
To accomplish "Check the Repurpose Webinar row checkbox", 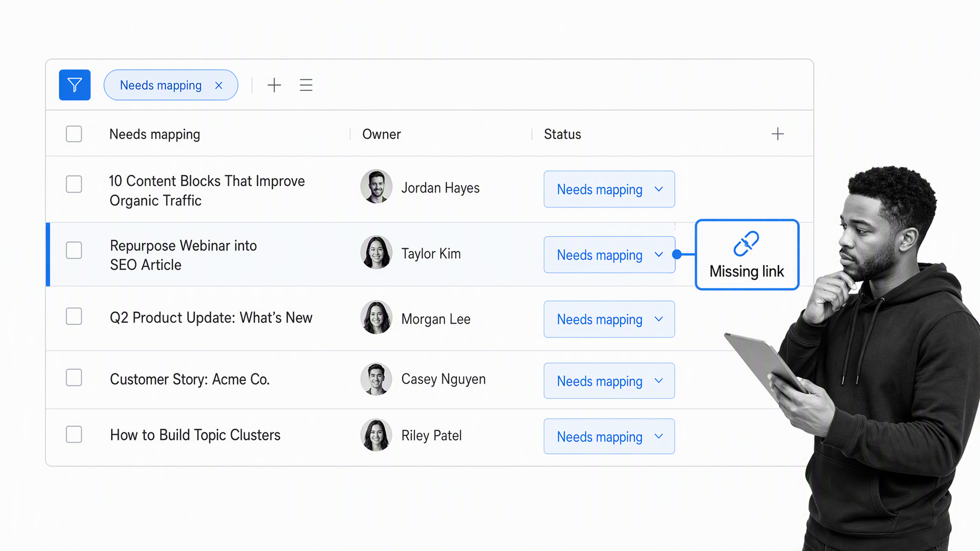I will 74,250.
